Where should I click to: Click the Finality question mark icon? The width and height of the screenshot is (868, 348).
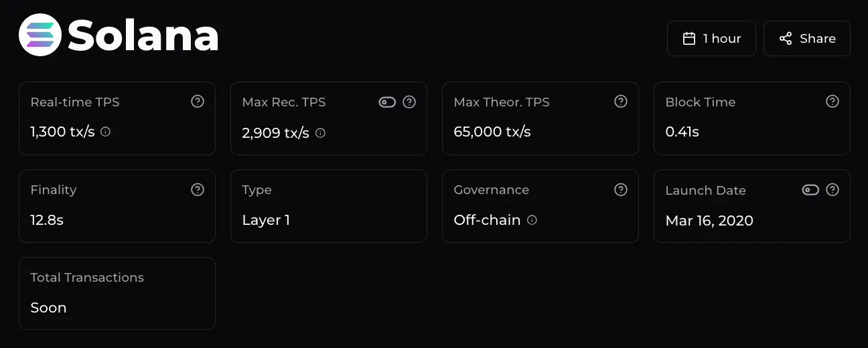198,189
